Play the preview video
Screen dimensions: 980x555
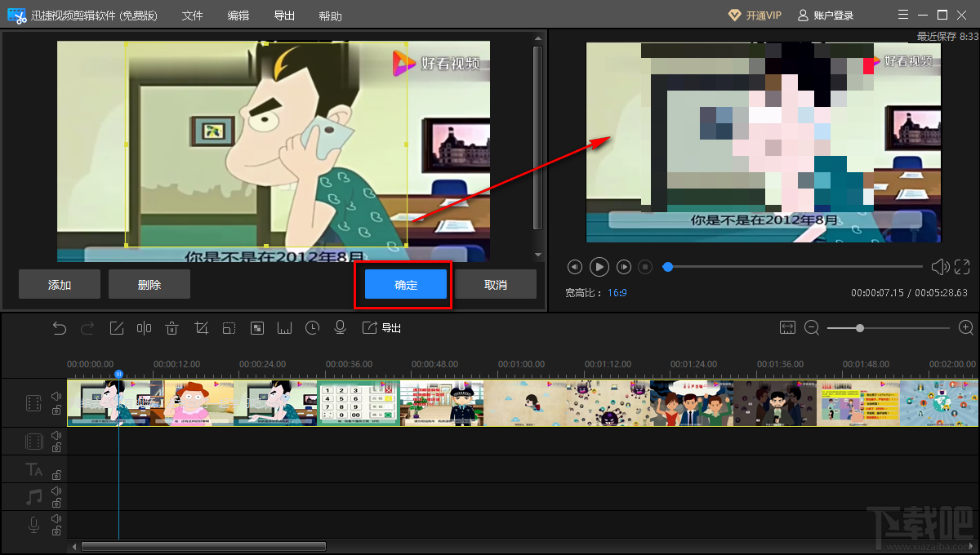[599, 267]
